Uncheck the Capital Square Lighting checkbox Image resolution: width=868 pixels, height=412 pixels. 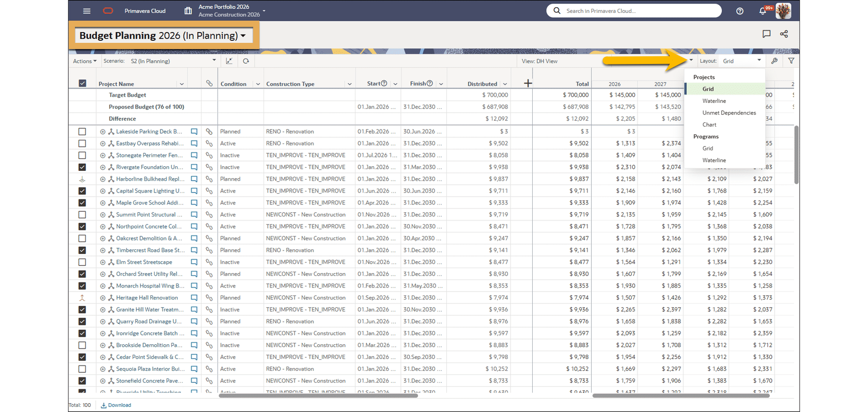82,191
